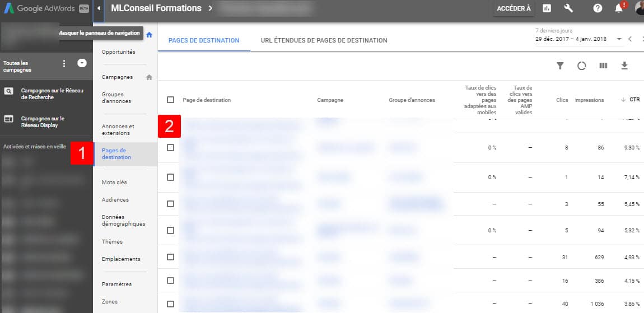Viewport: 644px width, 313px height.
Task: Tick the checkbox for the 3,86 % CTR row
Action: coord(170,305)
